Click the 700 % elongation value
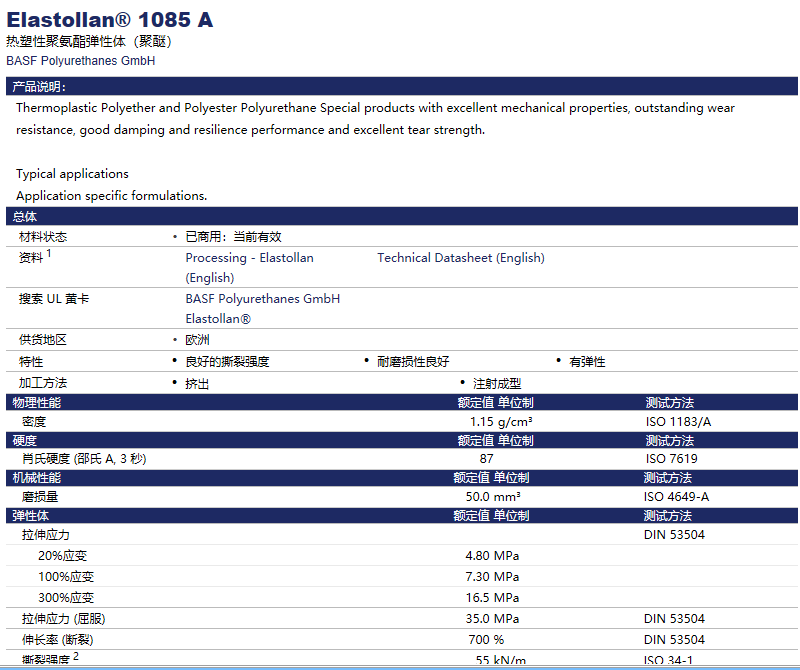The height and width of the screenshot is (670, 800). click(x=486, y=640)
